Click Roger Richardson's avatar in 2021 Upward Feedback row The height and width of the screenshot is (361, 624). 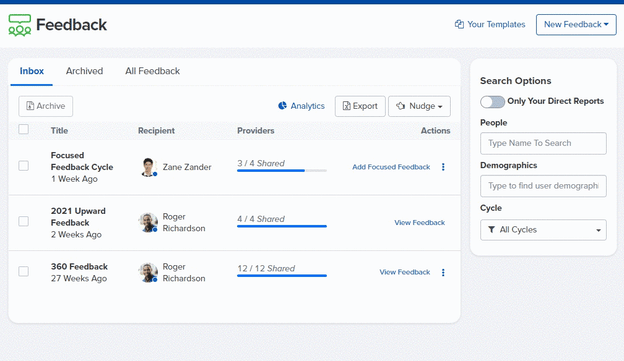pyautogui.click(x=148, y=222)
